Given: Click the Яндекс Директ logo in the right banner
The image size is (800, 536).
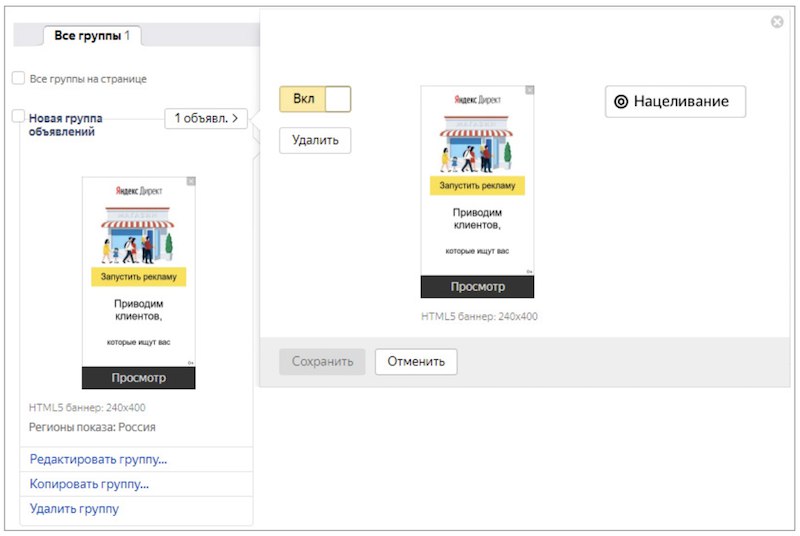Looking at the screenshot, I should (x=477, y=99).
